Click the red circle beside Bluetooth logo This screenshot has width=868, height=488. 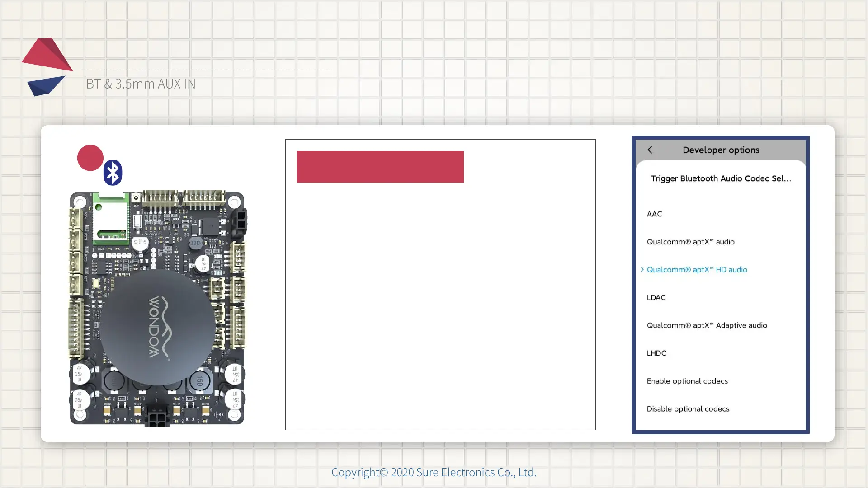point(90,158)
